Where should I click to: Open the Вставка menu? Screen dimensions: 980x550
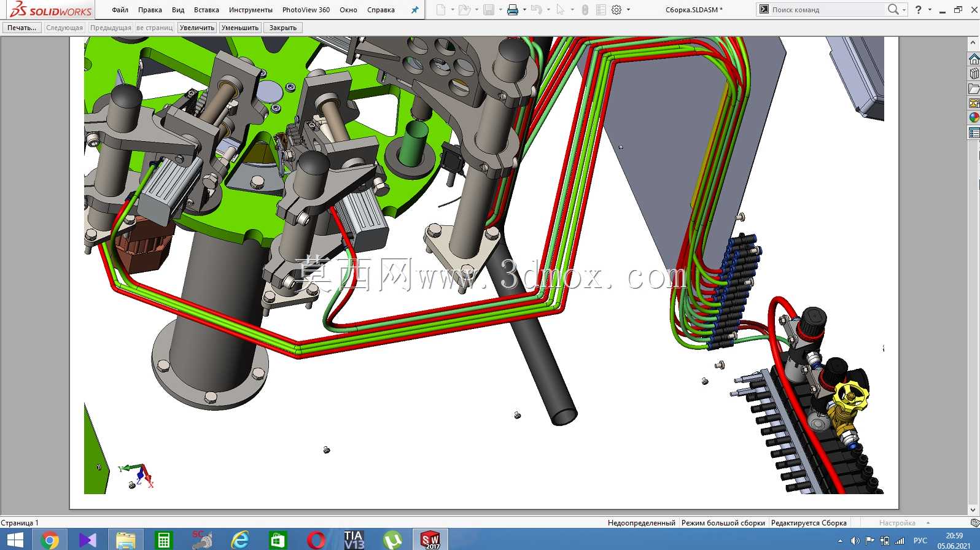[206, 10]
